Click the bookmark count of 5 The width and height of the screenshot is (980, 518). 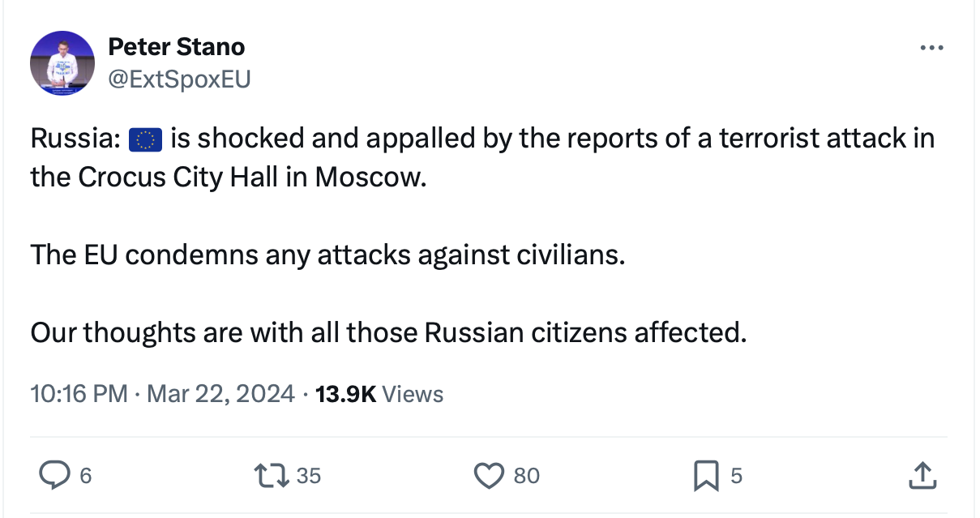pos(736,476)
